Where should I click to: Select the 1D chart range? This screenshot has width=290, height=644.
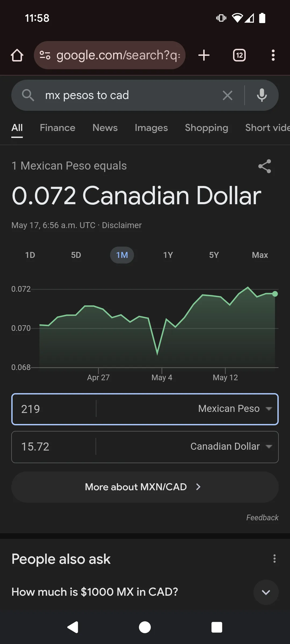point(30,255)
